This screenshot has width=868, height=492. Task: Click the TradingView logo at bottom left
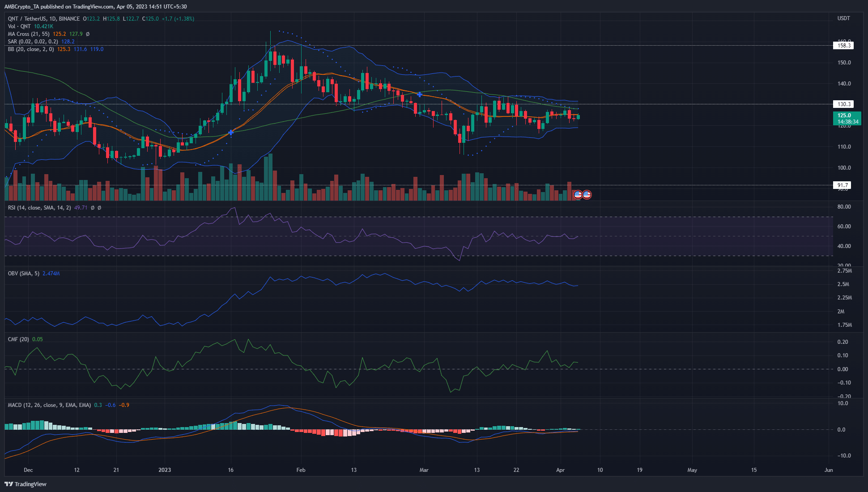pos(26,484)
